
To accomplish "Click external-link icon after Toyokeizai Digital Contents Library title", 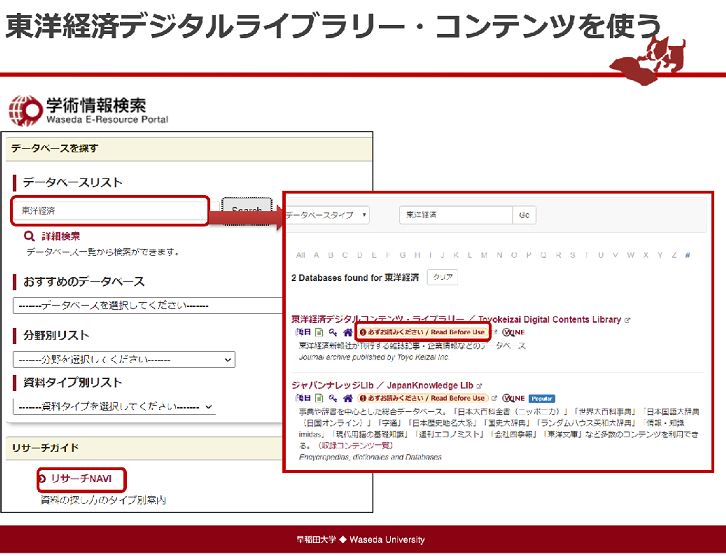I will (x=627, y=320).
